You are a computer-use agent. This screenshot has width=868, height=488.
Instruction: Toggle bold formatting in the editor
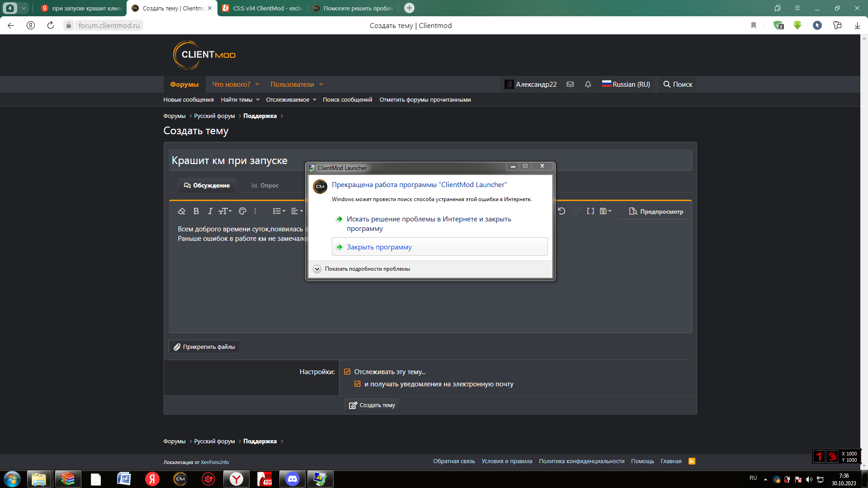(x=196, y=211)
